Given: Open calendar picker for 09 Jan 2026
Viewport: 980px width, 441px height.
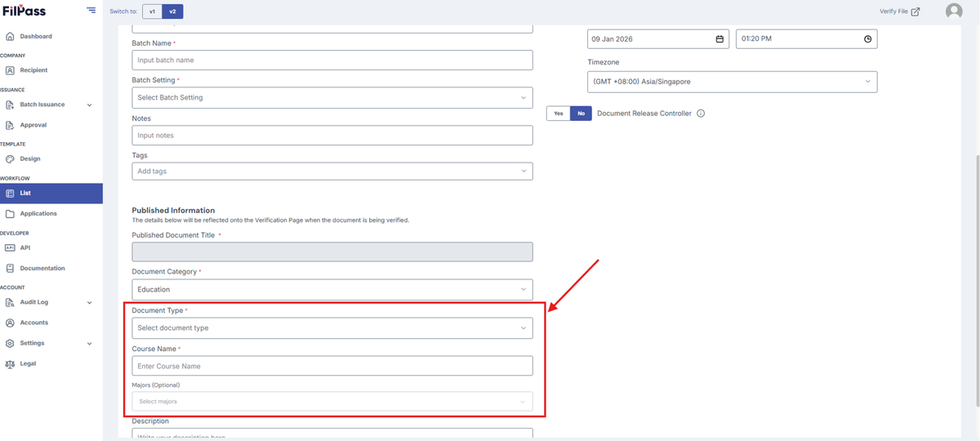Looking at the screenshot, I should 719,39.
